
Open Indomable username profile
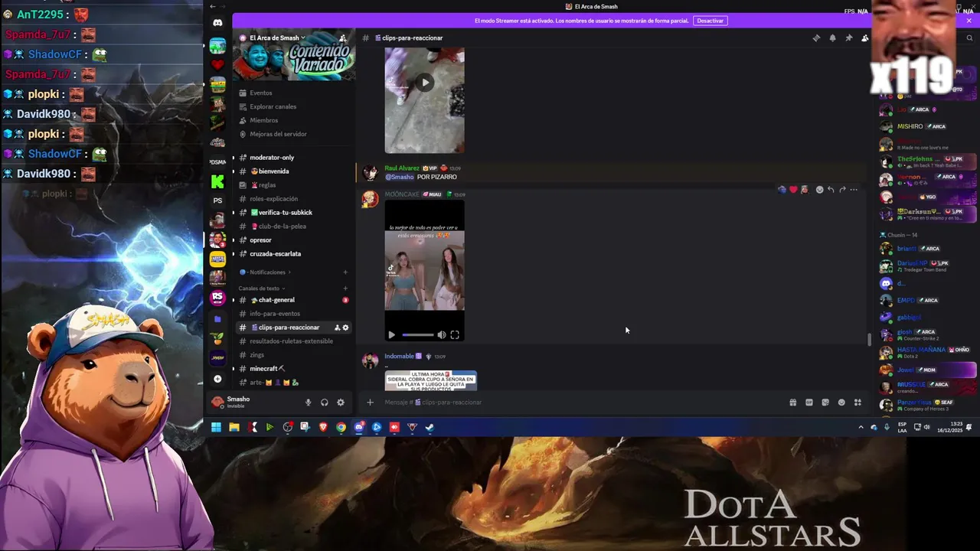click(x=399, y=357)
